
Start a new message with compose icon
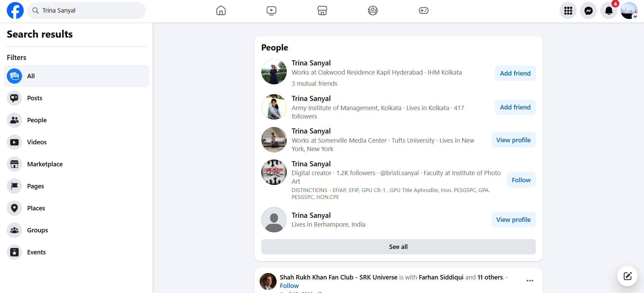point(627,276)
